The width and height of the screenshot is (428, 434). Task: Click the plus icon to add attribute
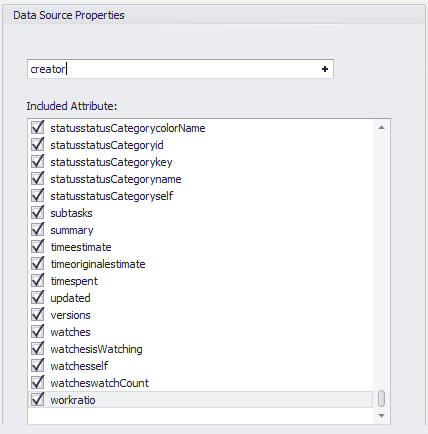point(325,69)
